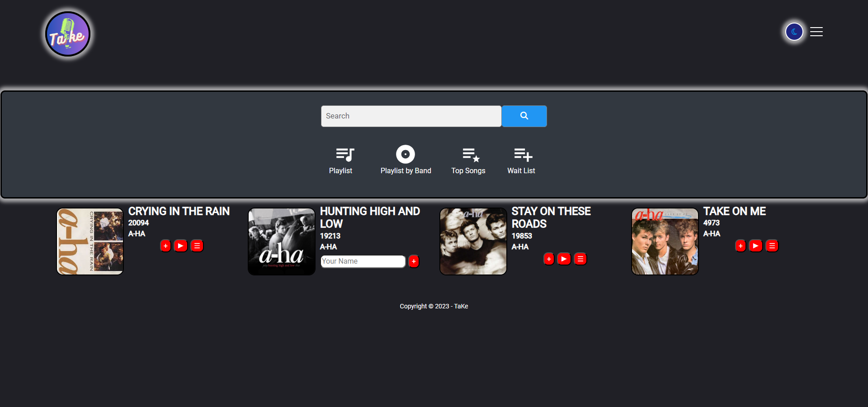Open the Playlist icon
Screen dimensions: 868x407
tap(345, 155)
